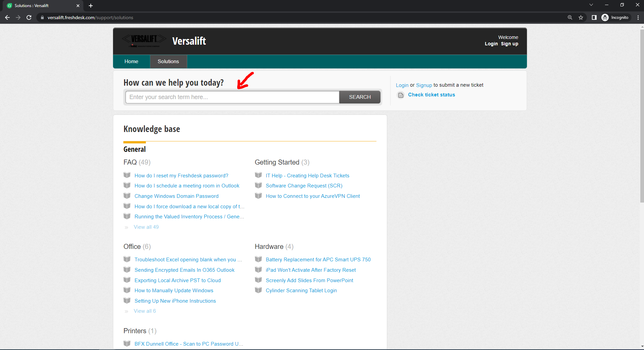Open Troubleshoot Excel opening blank article
The width and height of the screenshot is (644, 350).
[x=188, y=260]
